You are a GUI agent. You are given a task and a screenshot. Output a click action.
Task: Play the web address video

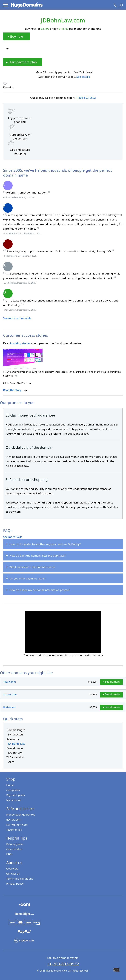63,632
